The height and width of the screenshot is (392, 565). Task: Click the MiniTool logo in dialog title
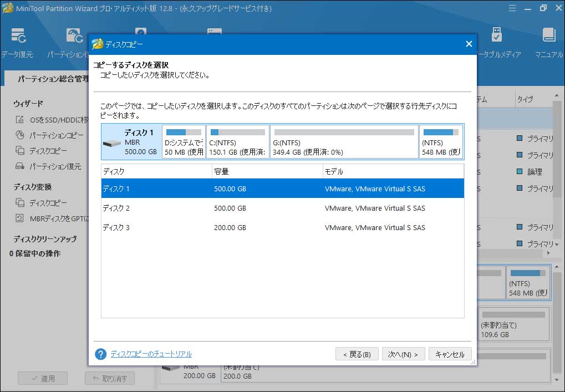(x=97, y=44)
